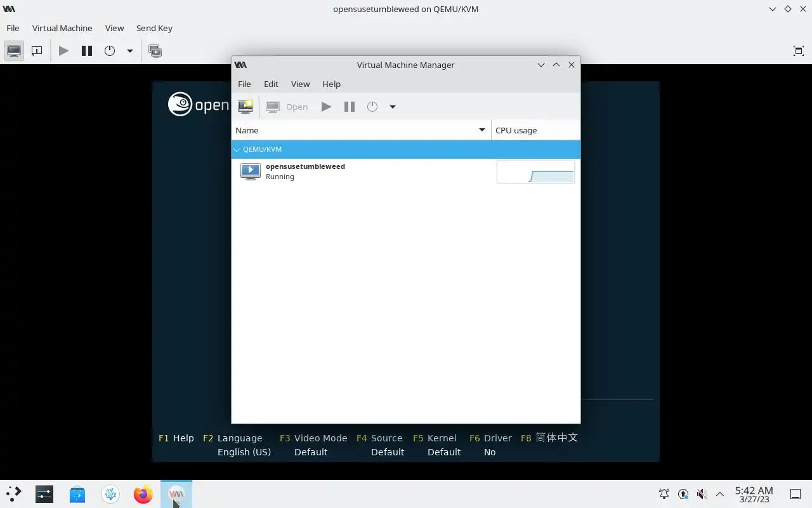This screenshot has width=812, height=508.
Task: Open the clock showing 5:42 AM
Action: pyautogui.click(x=754, y=494)
